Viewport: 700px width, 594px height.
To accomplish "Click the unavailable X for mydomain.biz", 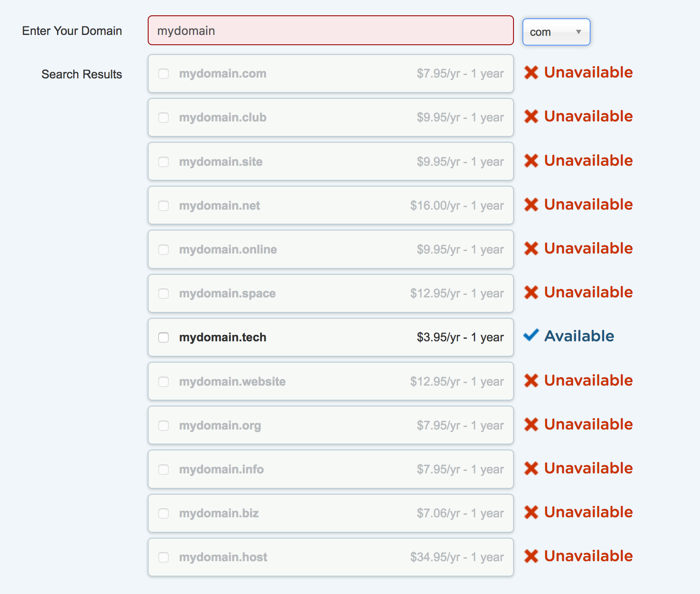I will point(531,512).
